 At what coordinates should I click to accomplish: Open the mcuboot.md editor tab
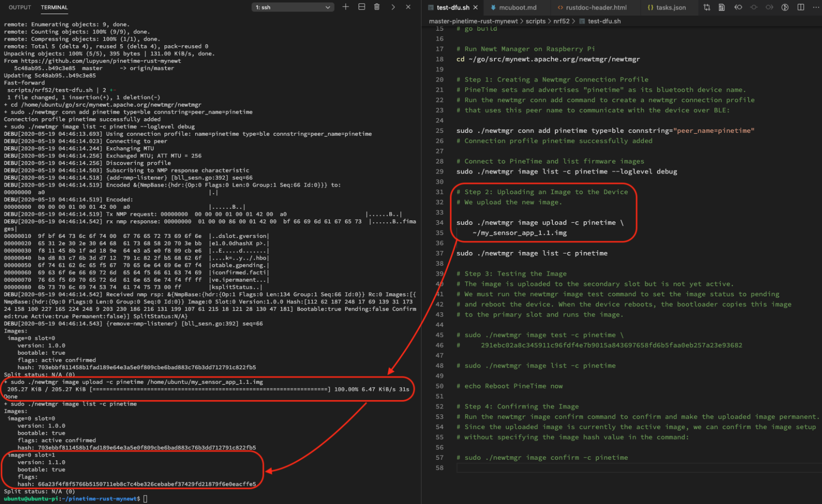tap(517, 8)
